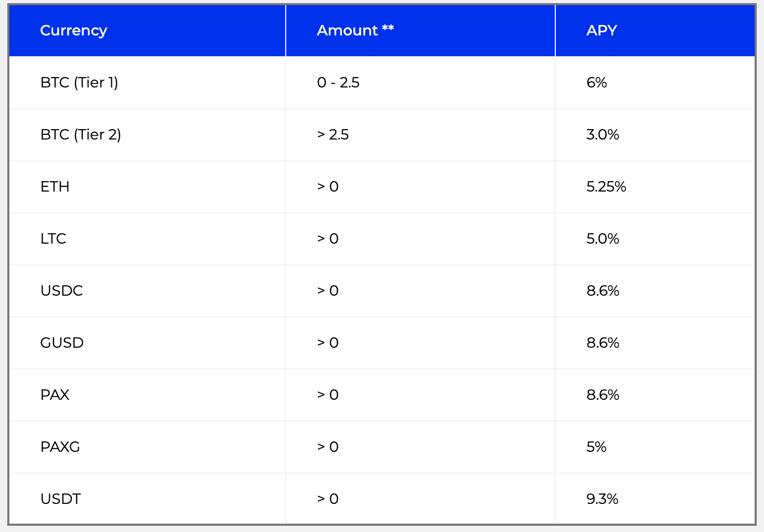This screenshot has height=532, width=764.
Task: Click the Currency column header
Action: pos(73,31)
